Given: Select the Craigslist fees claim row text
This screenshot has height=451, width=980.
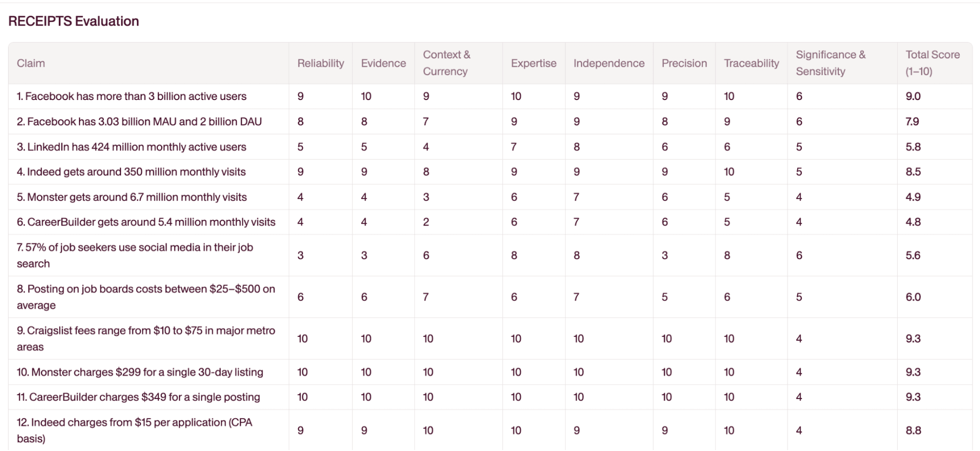Looking at the screenshot, I should pyautogui.click(x=146, y=339).
